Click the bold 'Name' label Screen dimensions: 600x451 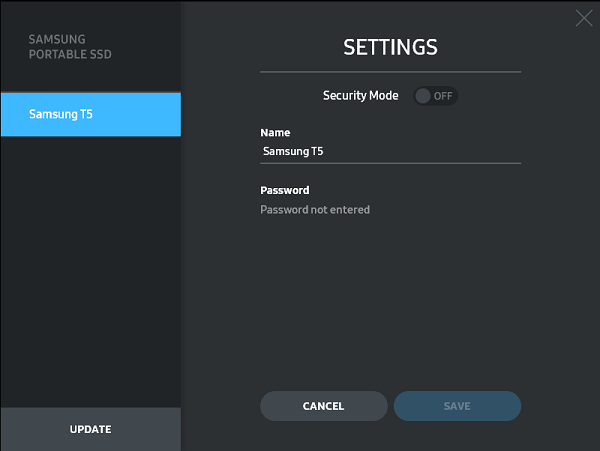[274, 132]
